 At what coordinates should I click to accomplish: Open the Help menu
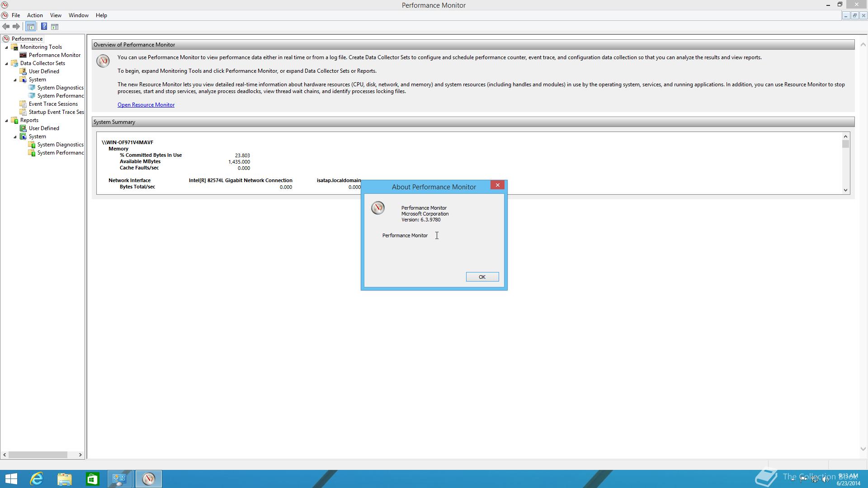pos(101,15)
